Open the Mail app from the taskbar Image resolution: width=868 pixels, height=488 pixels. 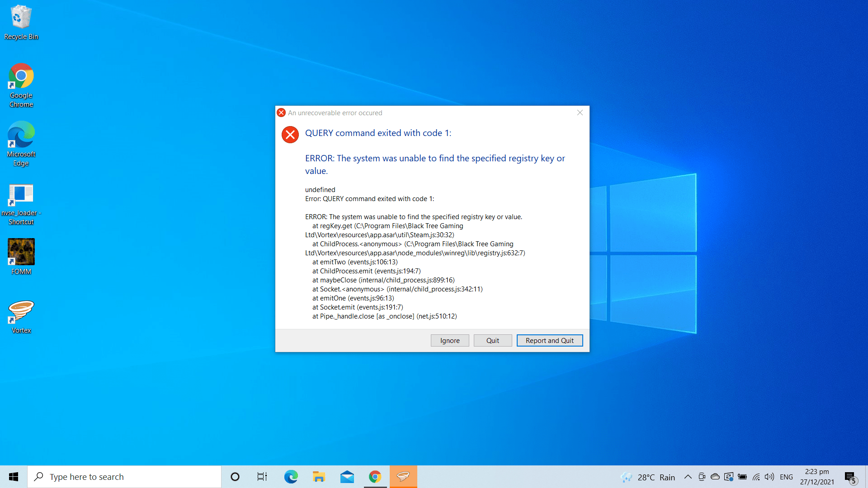(x=347, y=476)
